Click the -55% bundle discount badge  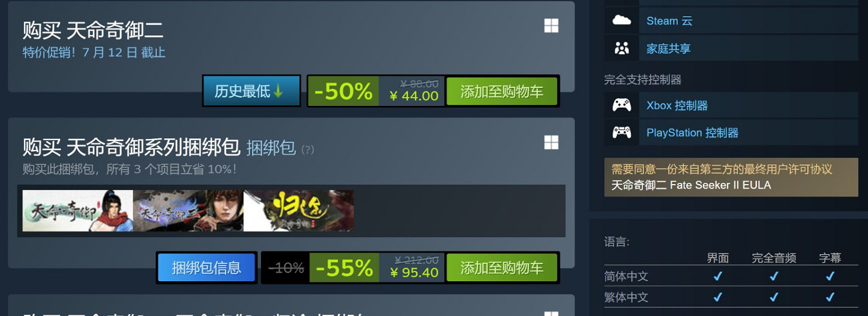pos(344,267)
